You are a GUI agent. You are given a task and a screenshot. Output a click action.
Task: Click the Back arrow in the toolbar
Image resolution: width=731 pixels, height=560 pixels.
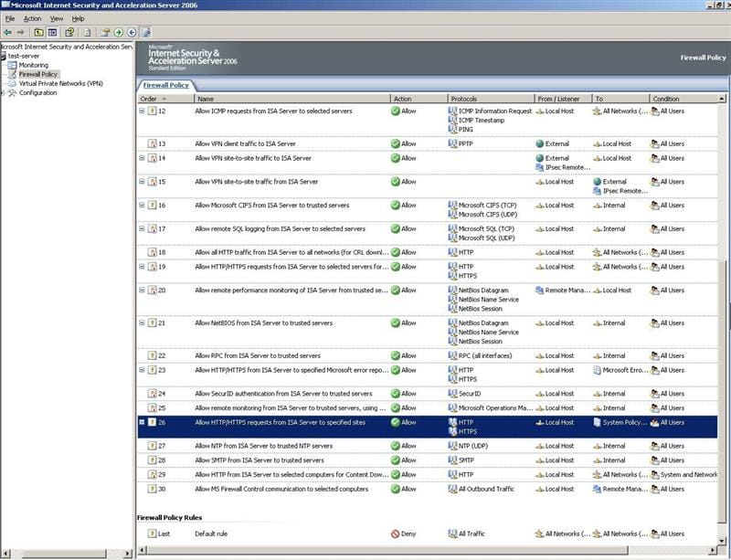7,32
